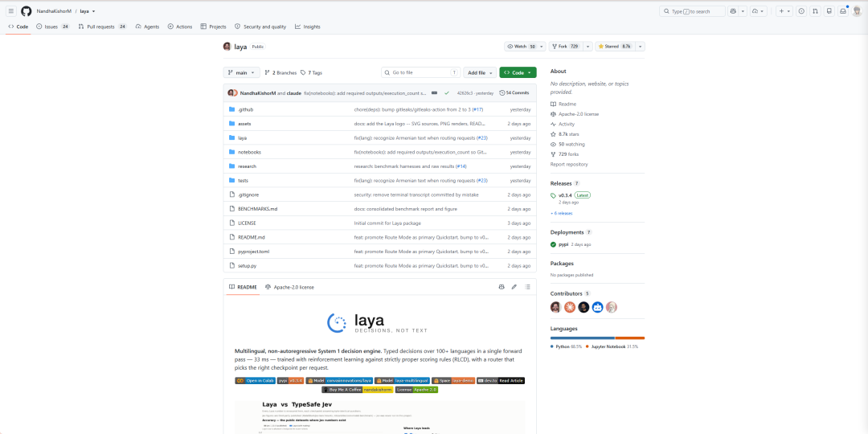Open the Issues shortcut icon in header
Image resolution: width=868 pixels, height=434 pixels.
[x=801, y=11]
